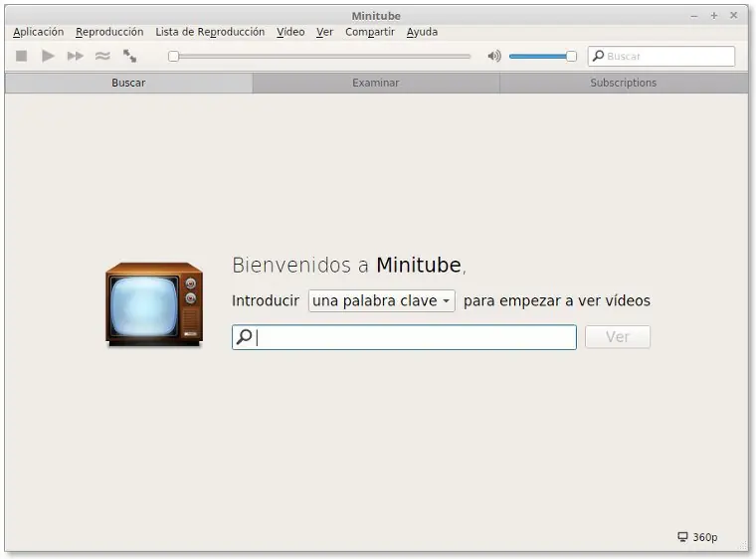Click the Ver button beside the search field
Viewport: 756px width, 559px height.
(618, 336)
